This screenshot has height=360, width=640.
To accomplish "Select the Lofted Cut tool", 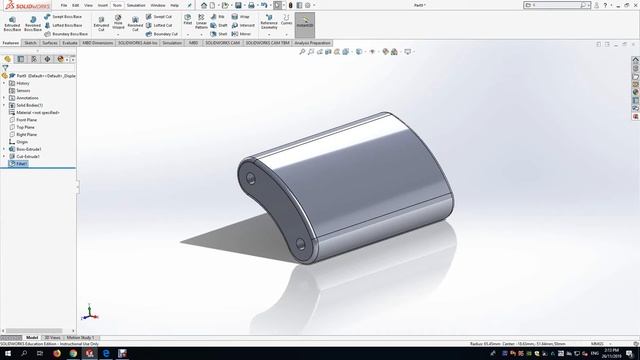I will [159, 25].
